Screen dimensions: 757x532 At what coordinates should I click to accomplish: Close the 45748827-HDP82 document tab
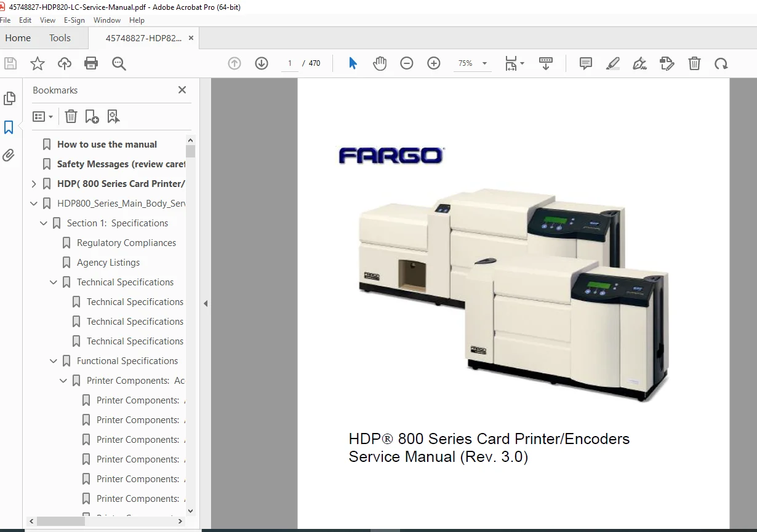pos(191,38)
